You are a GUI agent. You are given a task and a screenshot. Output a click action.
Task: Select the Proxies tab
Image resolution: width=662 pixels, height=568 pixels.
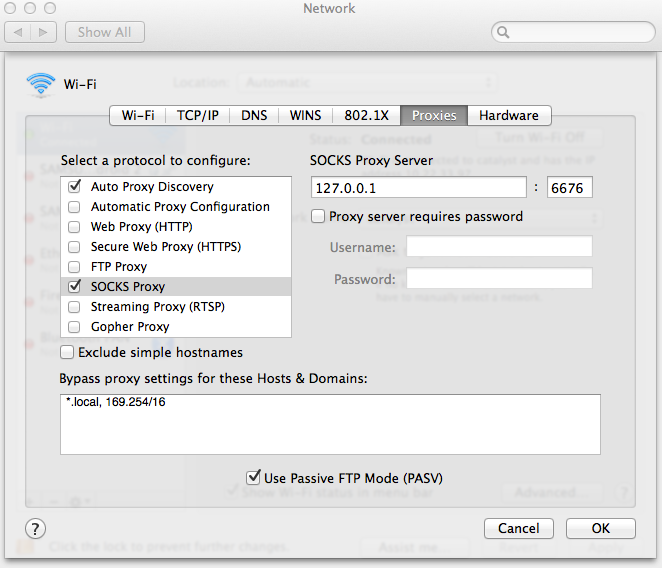click(434, 115)
